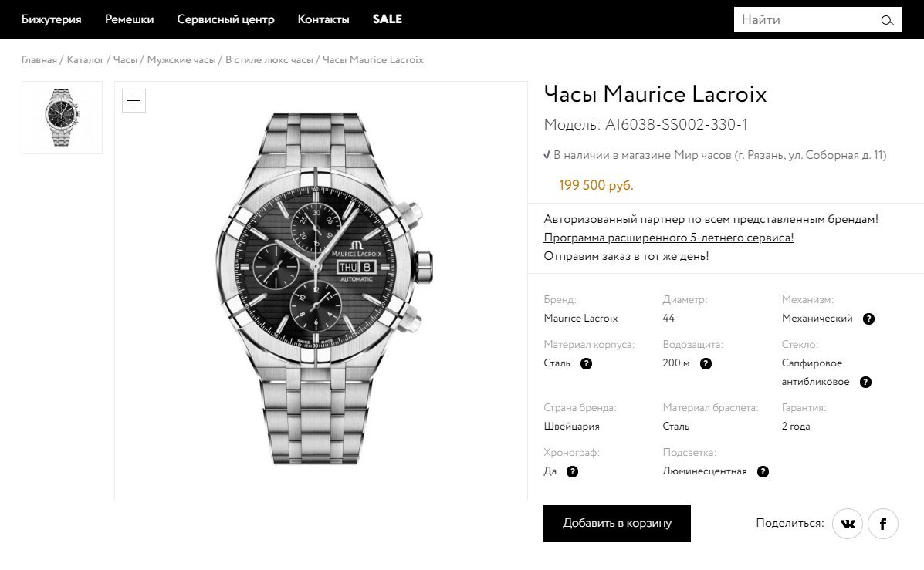Share the product on VK
The height and width of the screenshot is (570, 924).
(848, 524)
